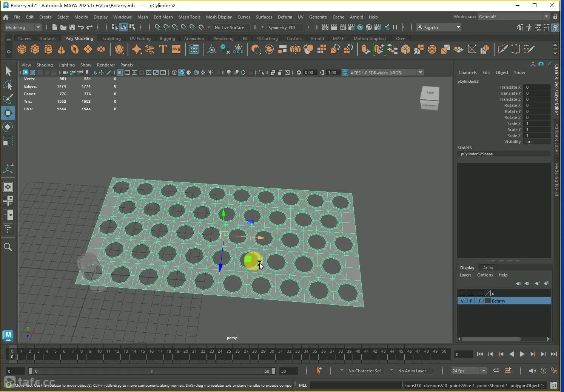Image resolution: width=564 pixels, height=392 pixels.
Task: Select the Rotate tool in toolbox
Action: [8, 127]
